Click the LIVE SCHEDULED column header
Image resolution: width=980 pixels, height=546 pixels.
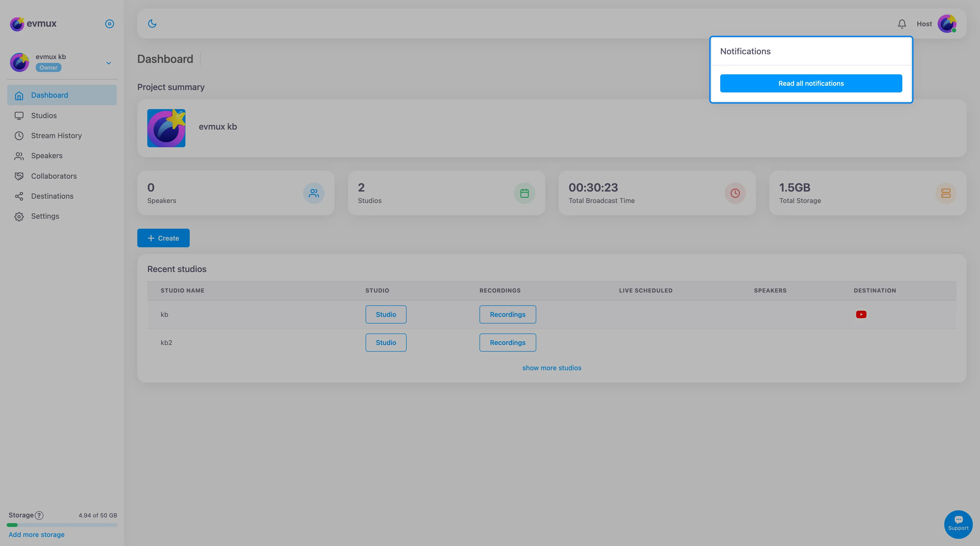646,290
